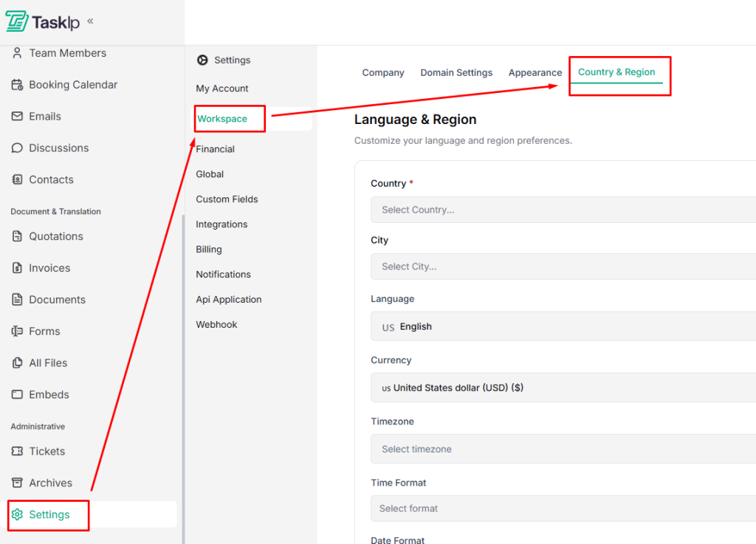Click the Discussions chat bubble icon

pyautogui.click(x=17, y=148)
